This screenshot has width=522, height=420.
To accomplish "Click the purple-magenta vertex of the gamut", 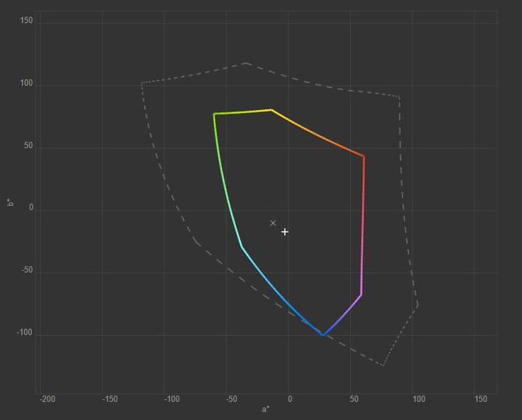I will 361,295.
